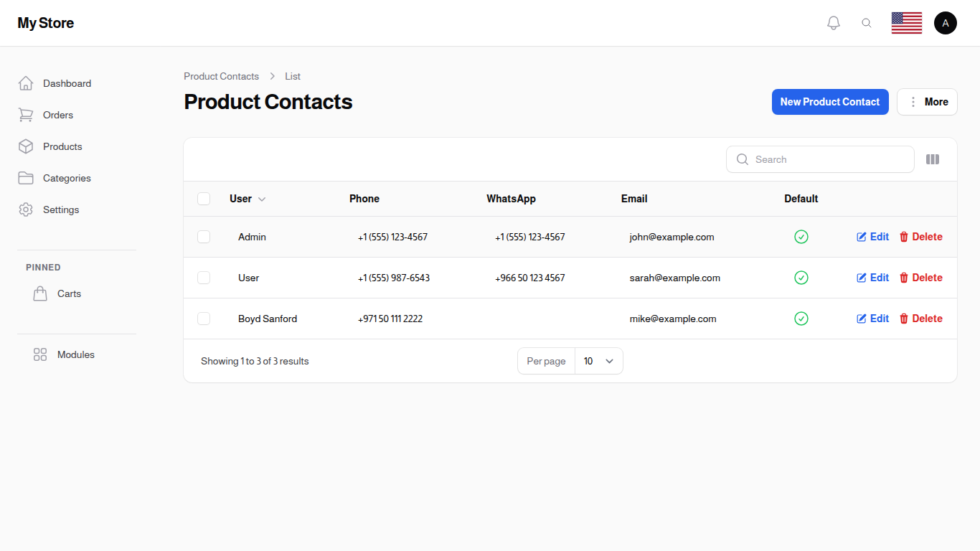Open the notifications bell
Screen dimensions: 980x551
pos(834,22)
